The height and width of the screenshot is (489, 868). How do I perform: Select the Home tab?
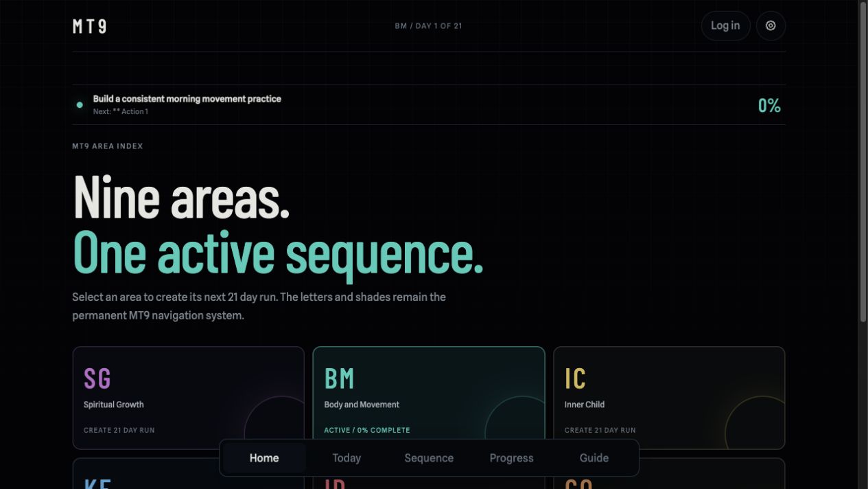click(264, 458)
